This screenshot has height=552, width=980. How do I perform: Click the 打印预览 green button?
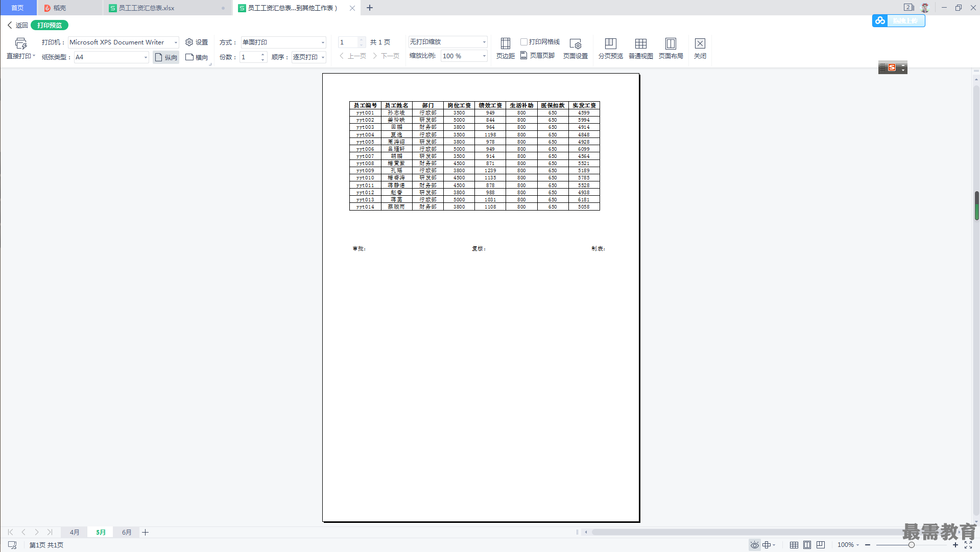point(50,25)
